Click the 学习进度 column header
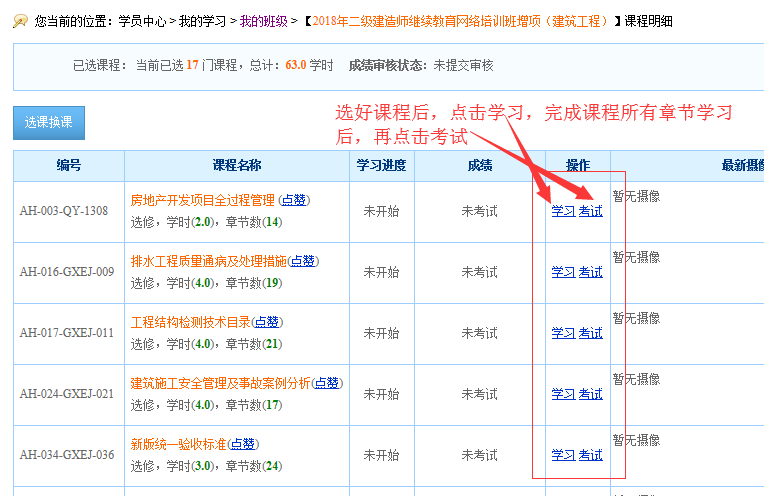Screen dimensions: 764x496 point(381,166)
